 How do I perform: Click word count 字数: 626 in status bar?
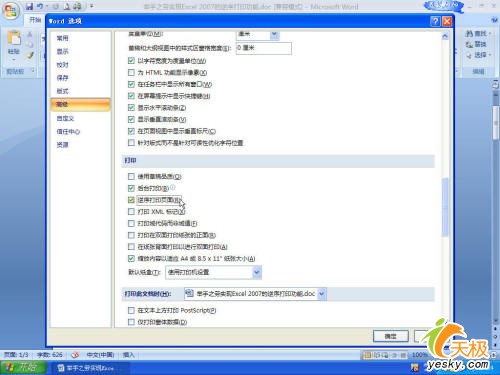pyautogui.click(x=50, y=355)
